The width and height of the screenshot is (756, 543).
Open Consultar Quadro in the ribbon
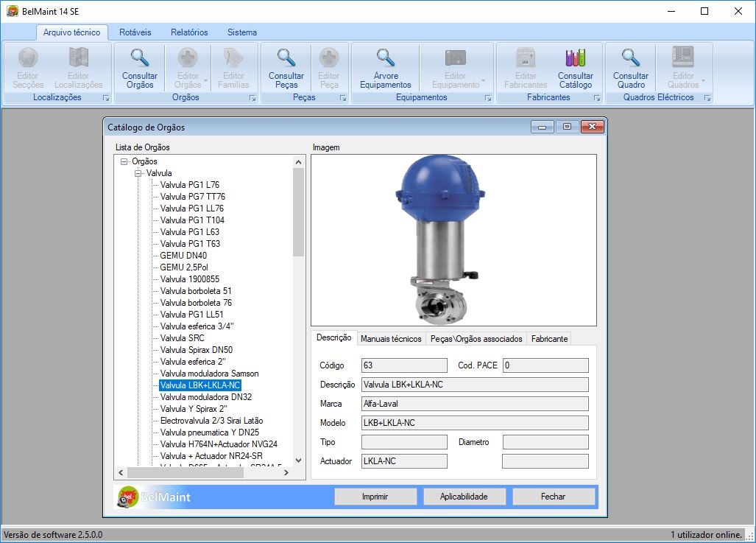[x=630, y=66]
